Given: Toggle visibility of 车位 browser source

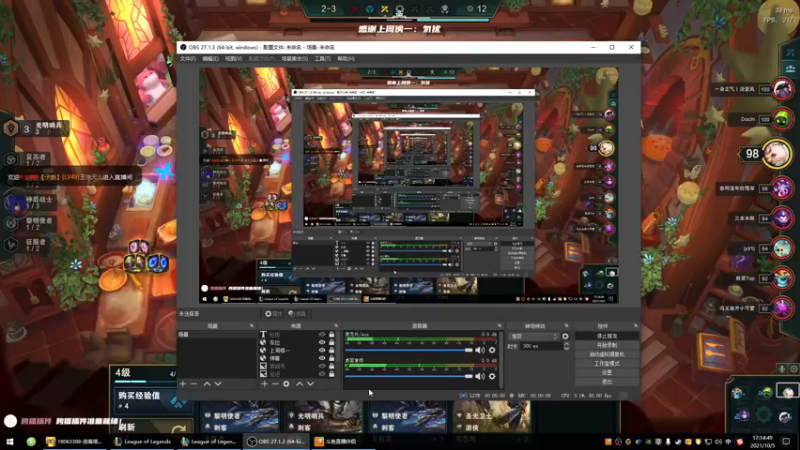Looking at the screenshot, I should click(322, 342).
